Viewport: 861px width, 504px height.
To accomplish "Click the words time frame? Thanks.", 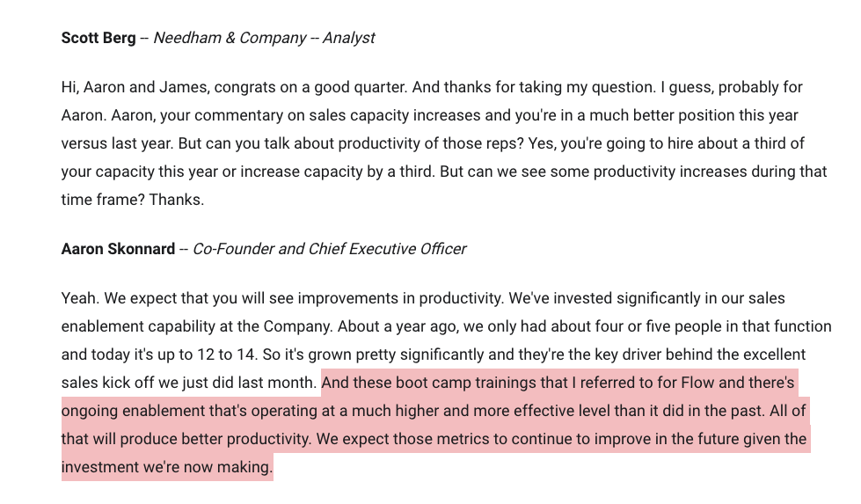I will click(x=132, y=200).
